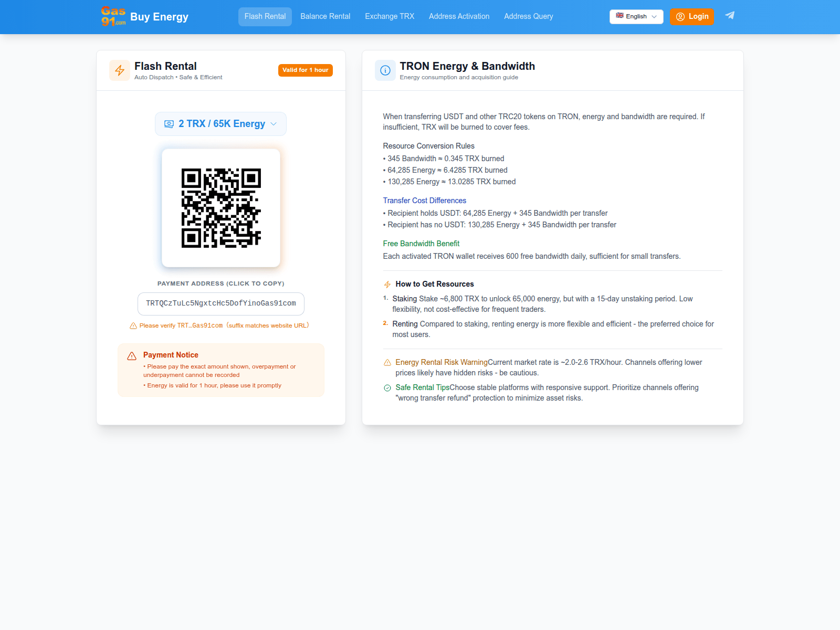Image resolution: width=840 pixels, height=630 pixels.
Task: Click the Payment Notice heading
Action: [171, 355]
